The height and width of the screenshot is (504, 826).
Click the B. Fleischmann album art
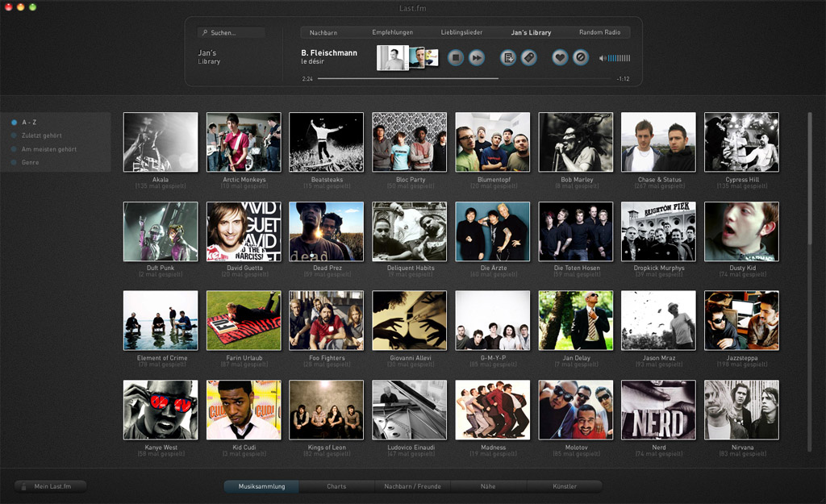393,57
